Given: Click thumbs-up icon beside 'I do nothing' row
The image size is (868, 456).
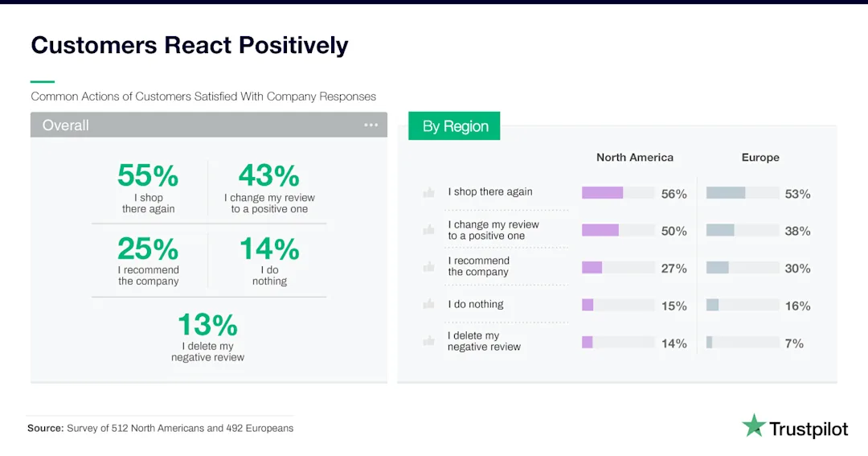Looking at the screenshot, I should (x=428, y=304).
